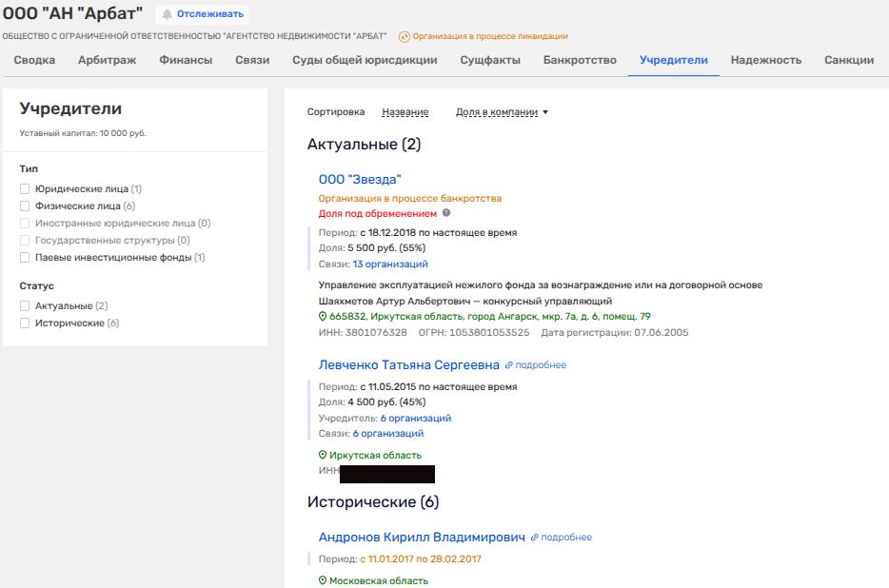889x588 pixels.
Task: Toggle the Исторические status checkbox
Action: 26,323
